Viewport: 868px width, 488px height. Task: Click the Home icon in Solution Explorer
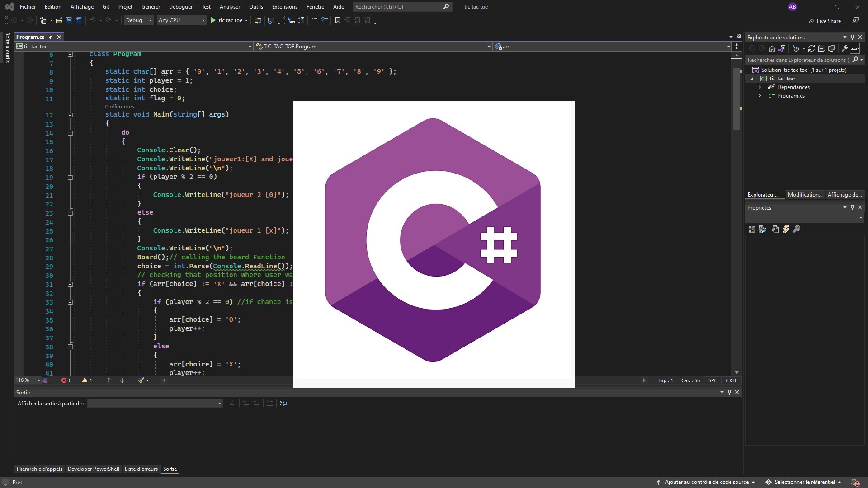[772, 48]
